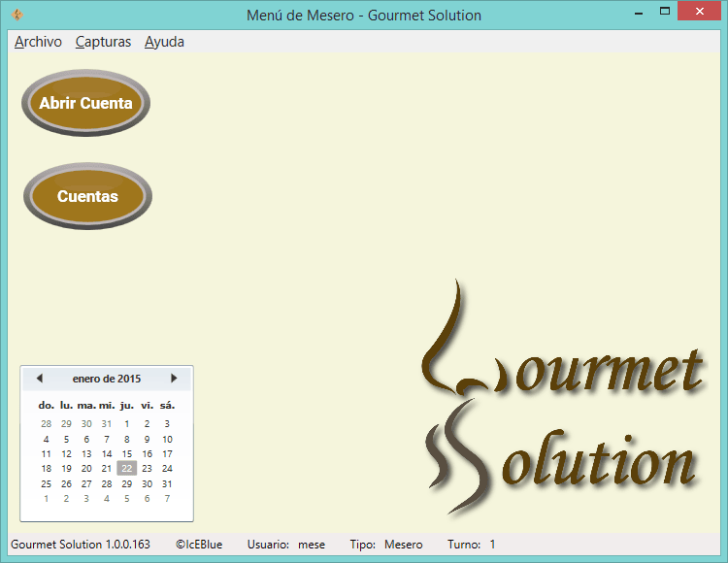Open the Cuentas oval button
This screenshot has width=728, height=563.
[87, 196]
